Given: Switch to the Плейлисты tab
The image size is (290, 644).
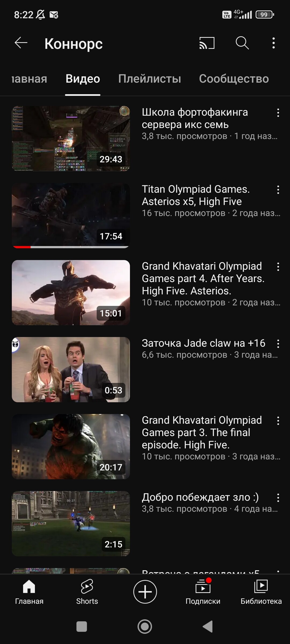Looking at the screenshot, I should pos(150,79).
